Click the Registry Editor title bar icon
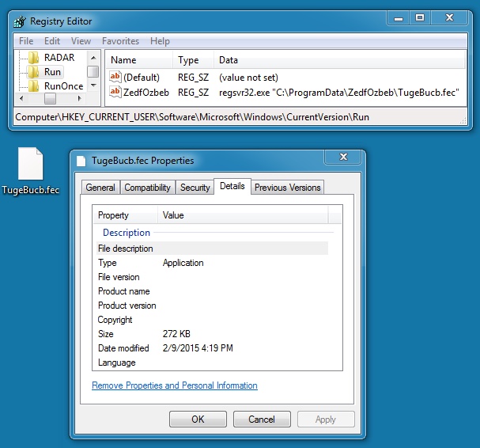This screenshot has height=448, width=480. (19, 21)
